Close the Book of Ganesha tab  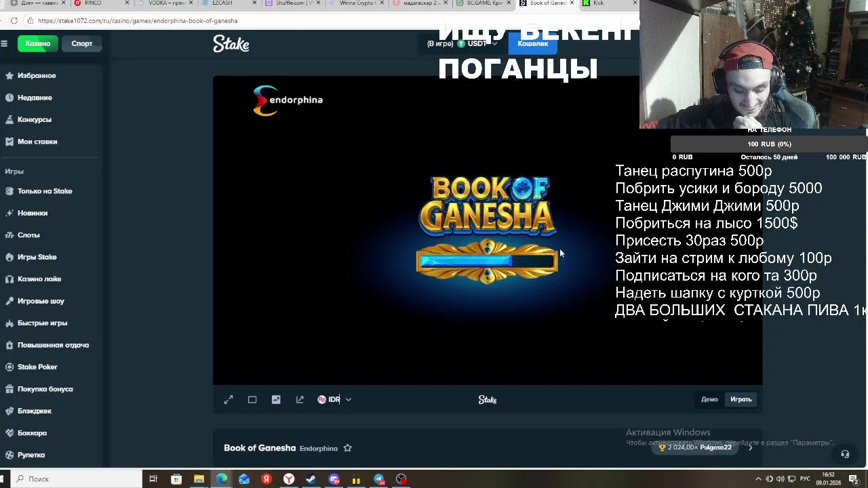tap(572, 3)
